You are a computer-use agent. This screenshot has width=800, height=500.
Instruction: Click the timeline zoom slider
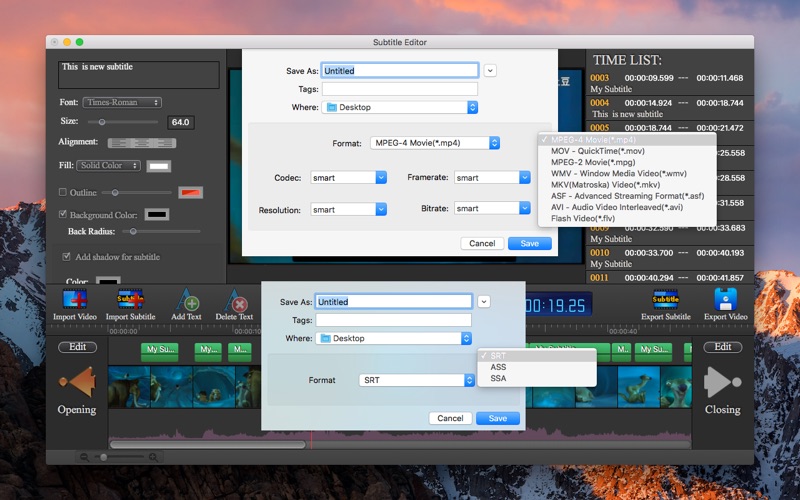pos(120,457)
